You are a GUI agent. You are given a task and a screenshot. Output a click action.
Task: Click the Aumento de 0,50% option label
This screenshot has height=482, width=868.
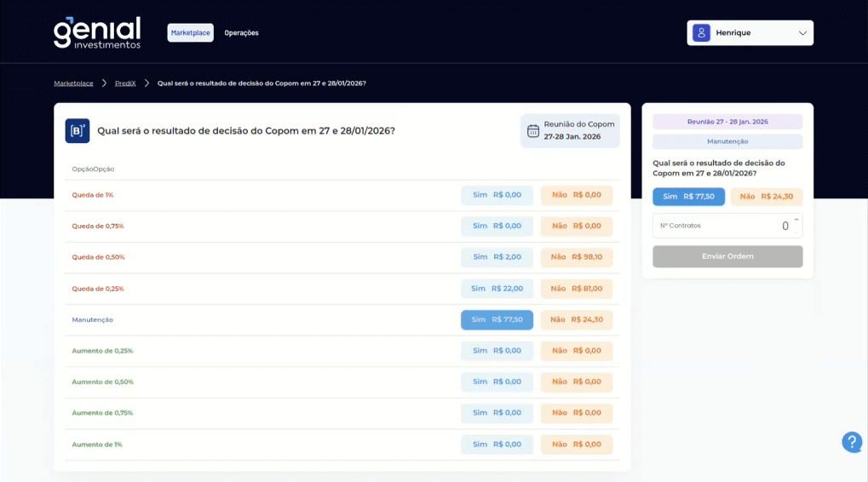102,382
